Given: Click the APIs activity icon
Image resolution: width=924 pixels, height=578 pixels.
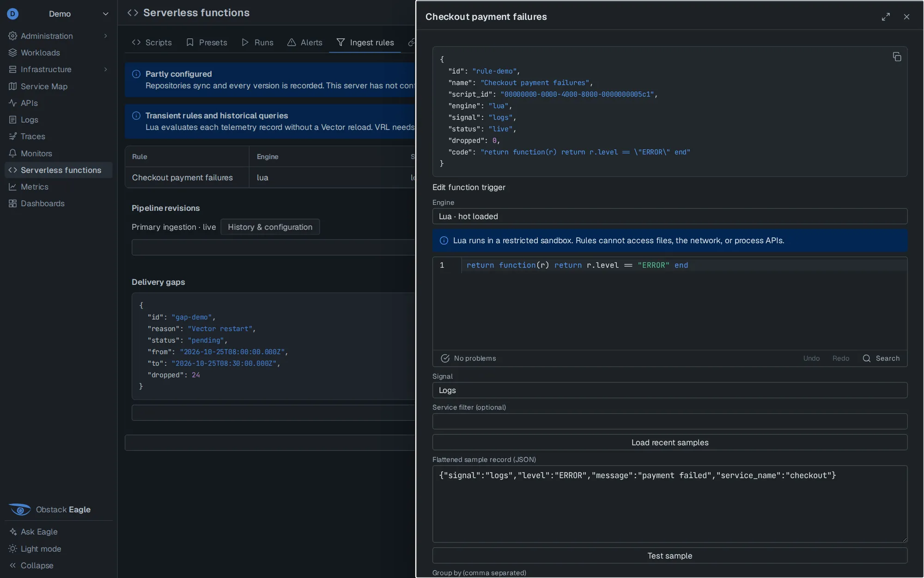Looking at the screenshot, I should tap(12, 103).
